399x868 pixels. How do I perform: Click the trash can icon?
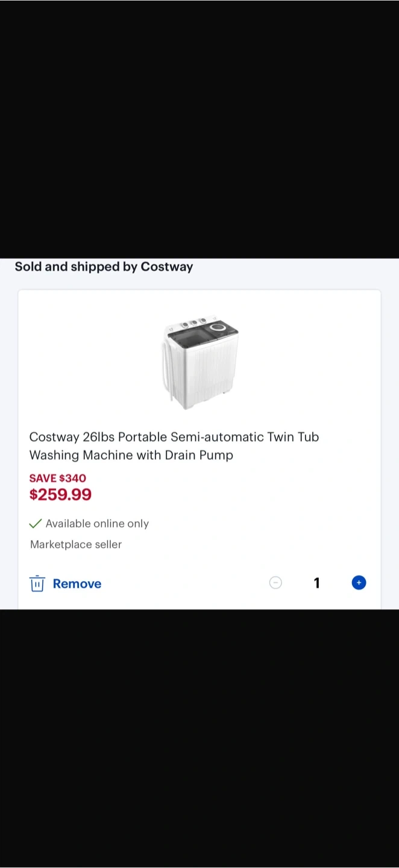coord(37,583)
